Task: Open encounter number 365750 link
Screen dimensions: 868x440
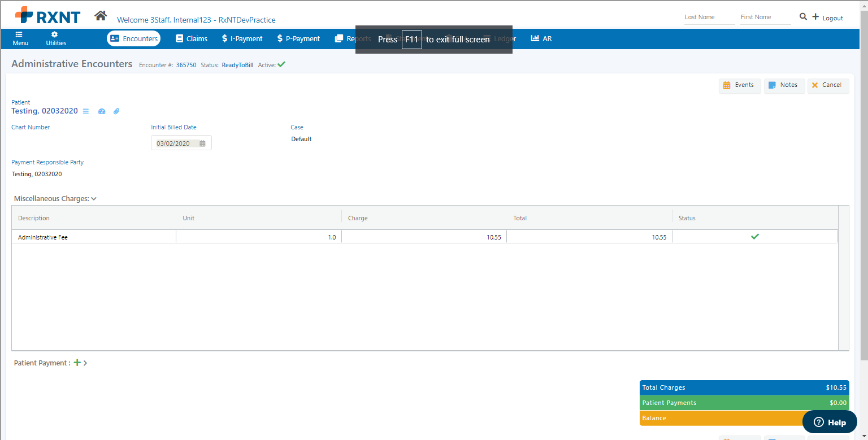Action: (186, 65)
